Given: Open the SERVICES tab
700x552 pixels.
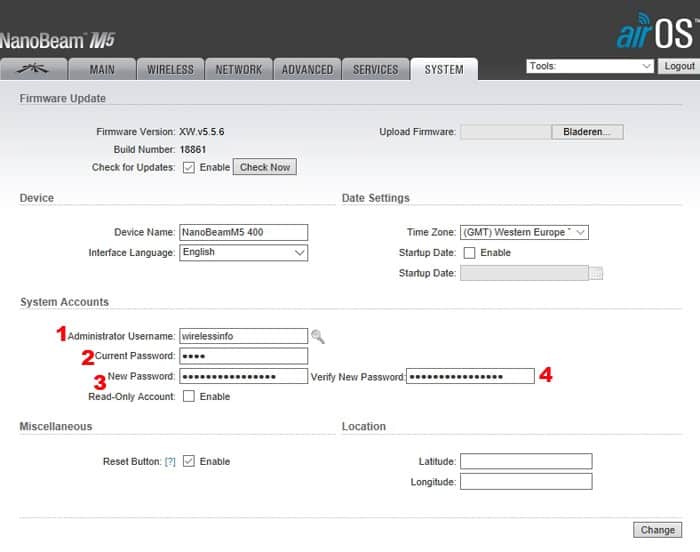Looking at the screenshot, I should 375,69.
